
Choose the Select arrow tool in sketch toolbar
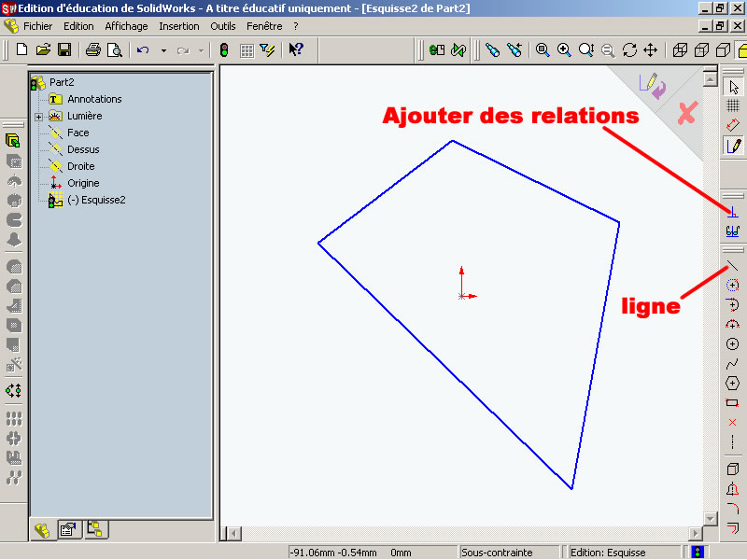pyautogui.click(x=734, y=87)
